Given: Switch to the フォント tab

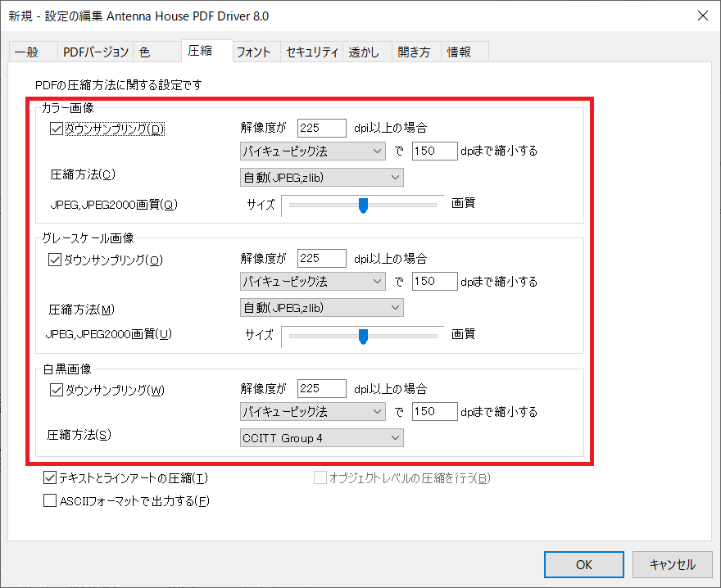Looking at the screenshot, I should [x=254, y=52].
